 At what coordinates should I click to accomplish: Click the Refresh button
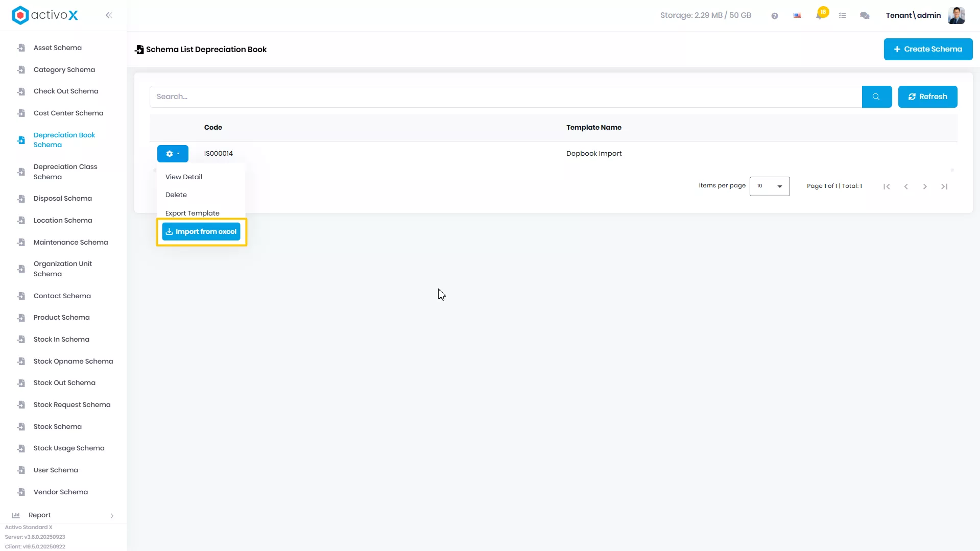click(x=927, y=97)
